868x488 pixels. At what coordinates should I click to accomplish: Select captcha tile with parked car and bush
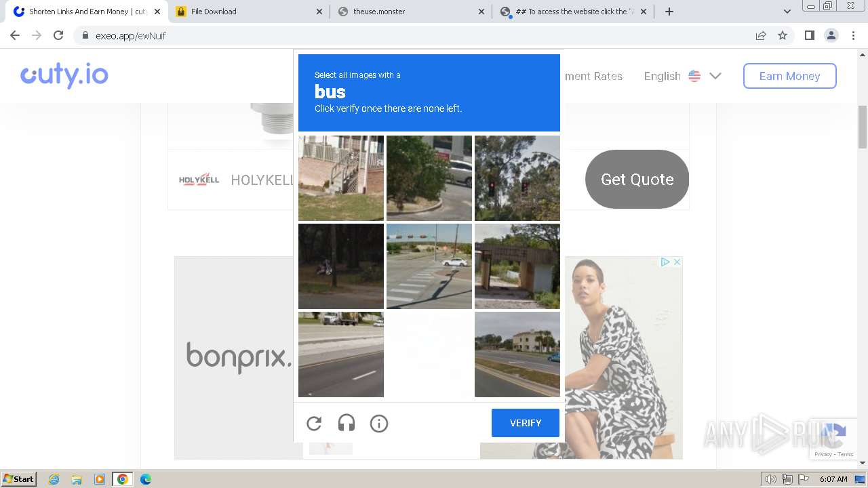[429, 178]
